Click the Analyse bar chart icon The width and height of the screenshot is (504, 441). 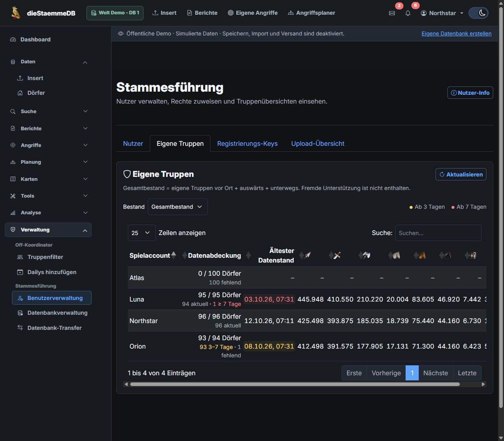[x=13, y=213]
